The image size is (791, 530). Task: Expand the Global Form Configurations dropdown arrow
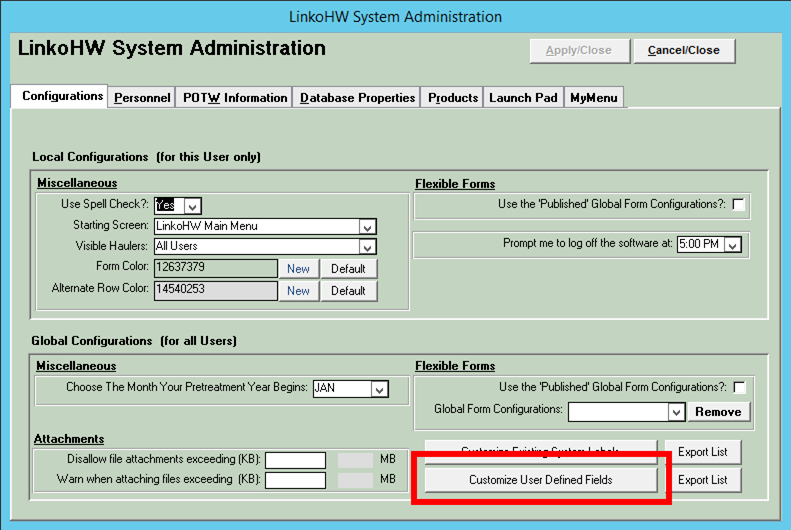[676, 413]
